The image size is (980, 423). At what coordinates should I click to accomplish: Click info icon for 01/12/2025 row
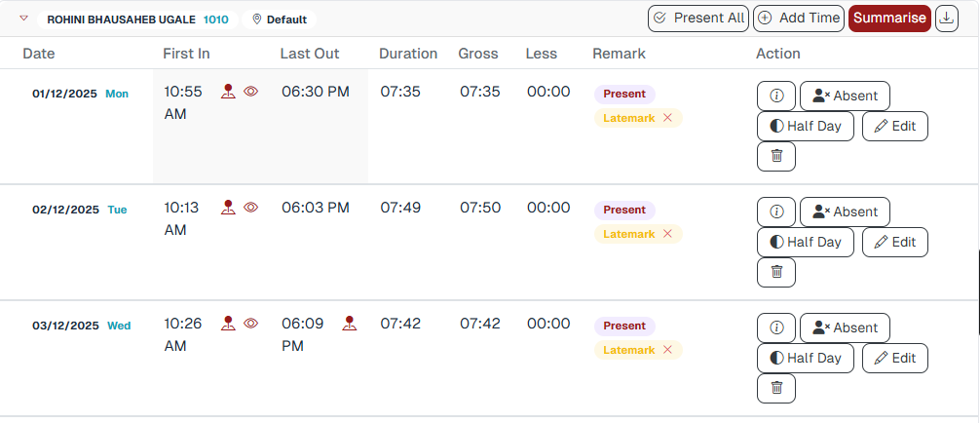[776, 96]
